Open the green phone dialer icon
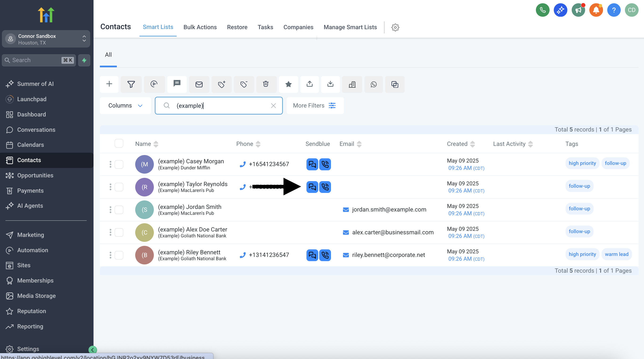This screenshot has width=644, height=359. [x=542, y=10]
